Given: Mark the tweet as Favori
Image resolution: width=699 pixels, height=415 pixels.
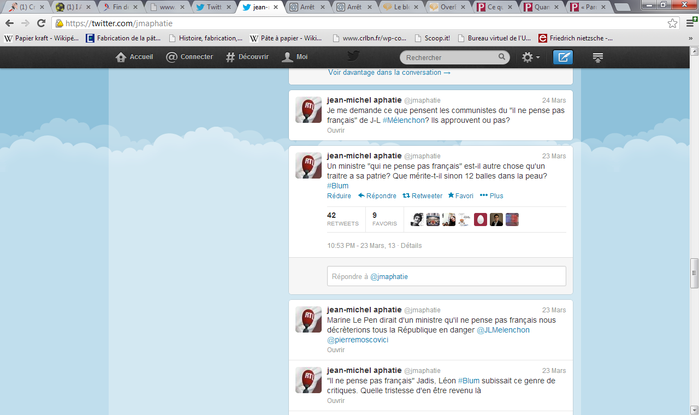Looking at the screenshot, I should (461, 196).
